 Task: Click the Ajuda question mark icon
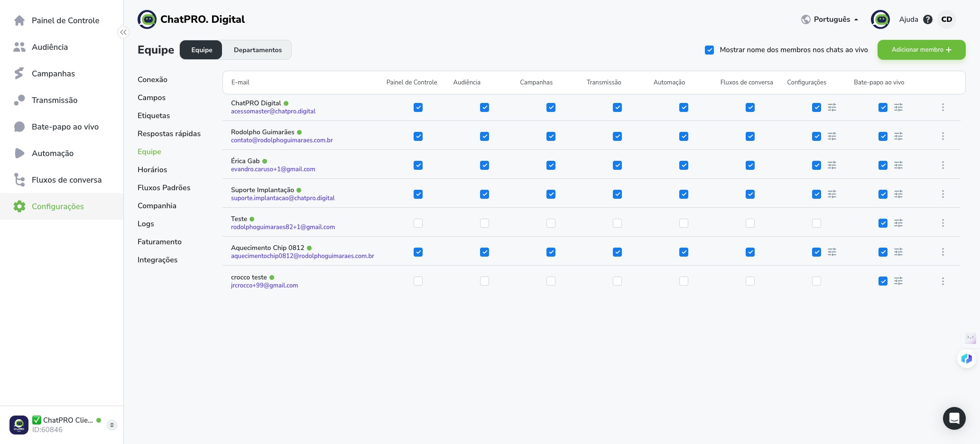click(x=928, y=19)
